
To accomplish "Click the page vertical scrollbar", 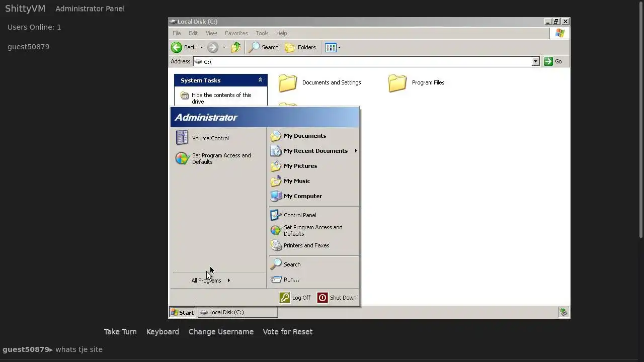I will point(641,121).
